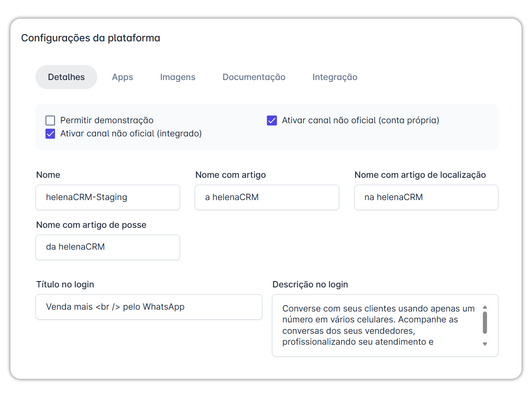Switch to the Documentação tab
The width and height of the screenshot is (532, 397).
[253, 77]
